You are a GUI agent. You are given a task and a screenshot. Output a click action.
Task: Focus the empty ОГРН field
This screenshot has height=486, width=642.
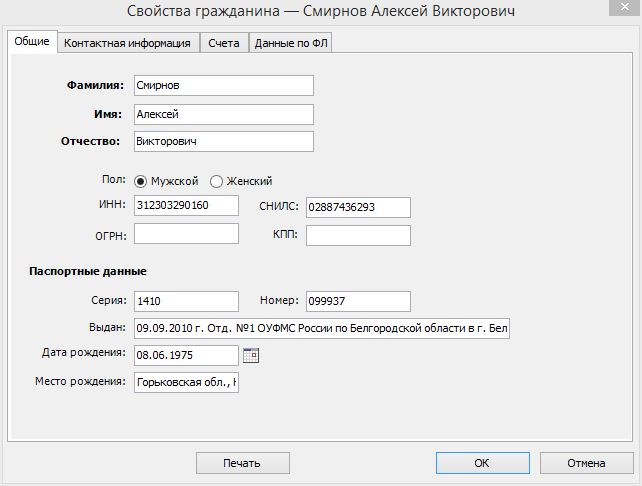point(186,234)
